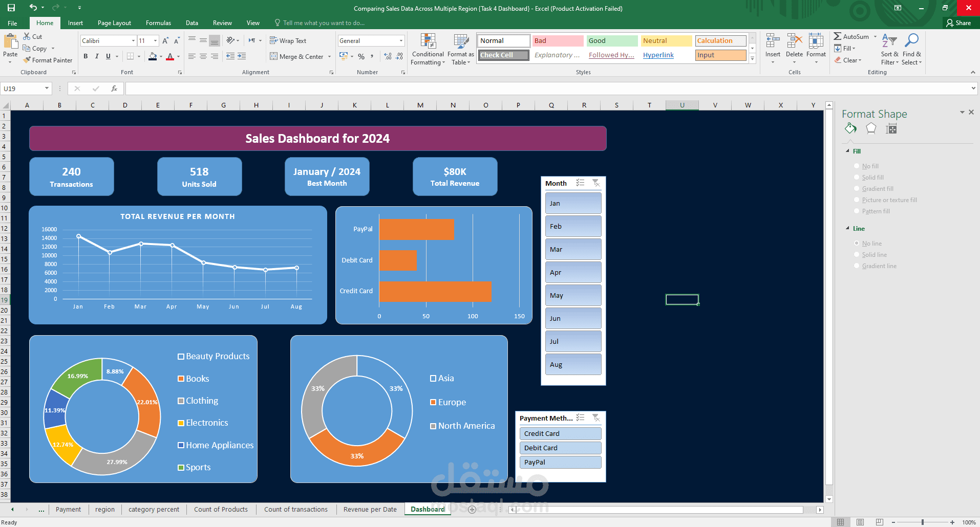
Task: Open Sort & Filter options
Action: [889, 49]
